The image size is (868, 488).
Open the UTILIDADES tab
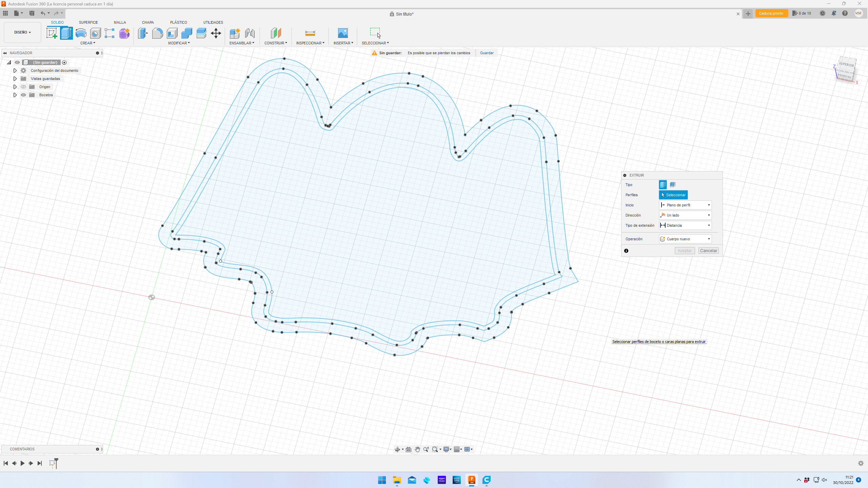coord(213,22)
